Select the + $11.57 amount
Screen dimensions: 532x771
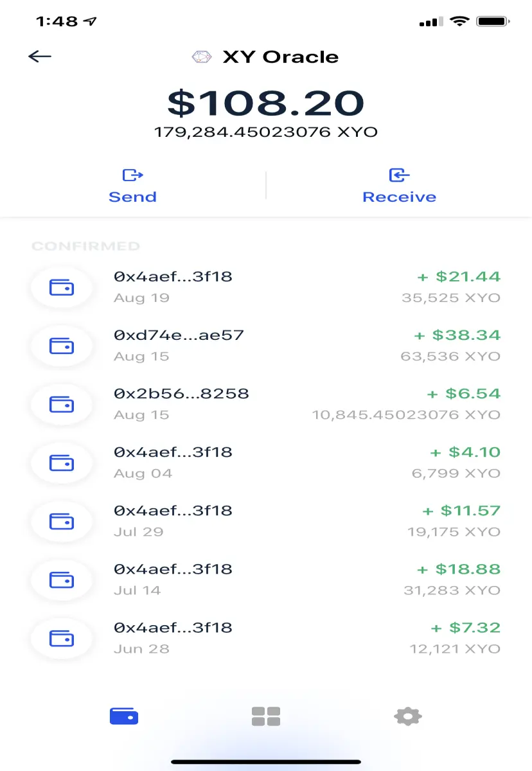point(461,511)
